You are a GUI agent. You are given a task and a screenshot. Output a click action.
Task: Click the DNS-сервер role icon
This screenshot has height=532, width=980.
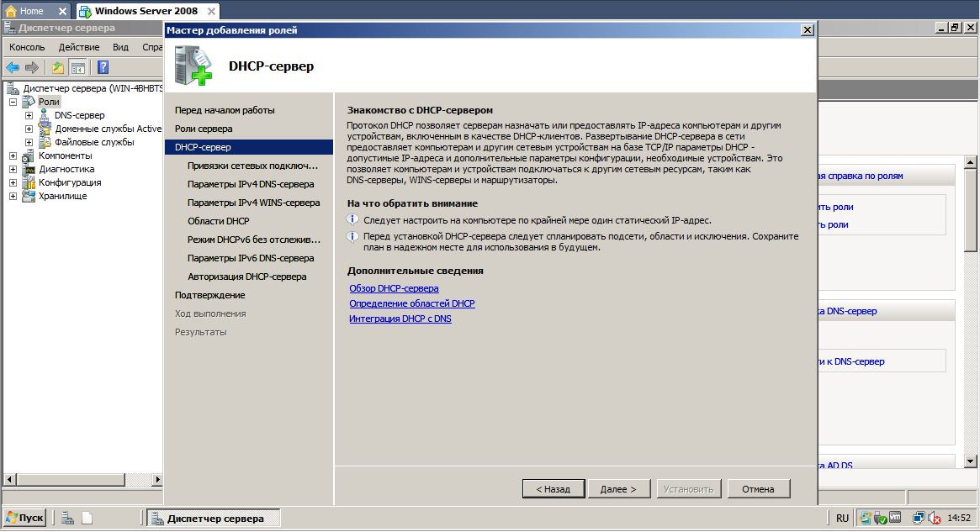[44, 115]
